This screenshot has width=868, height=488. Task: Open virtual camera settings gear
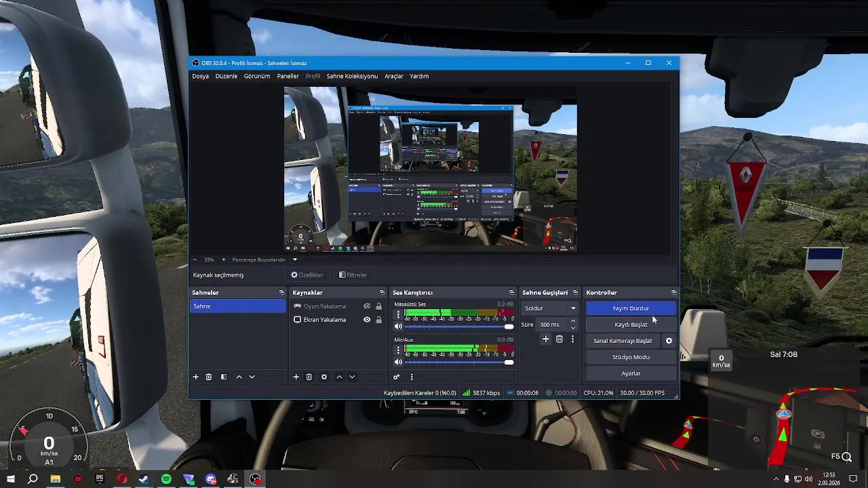pyautogui.click(x=669, y=341)
